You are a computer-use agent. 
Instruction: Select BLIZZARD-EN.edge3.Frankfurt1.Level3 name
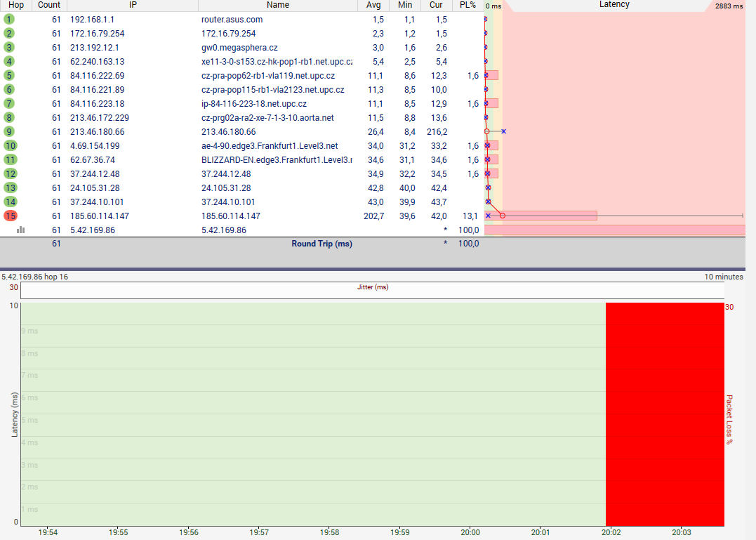pos(277,159)
